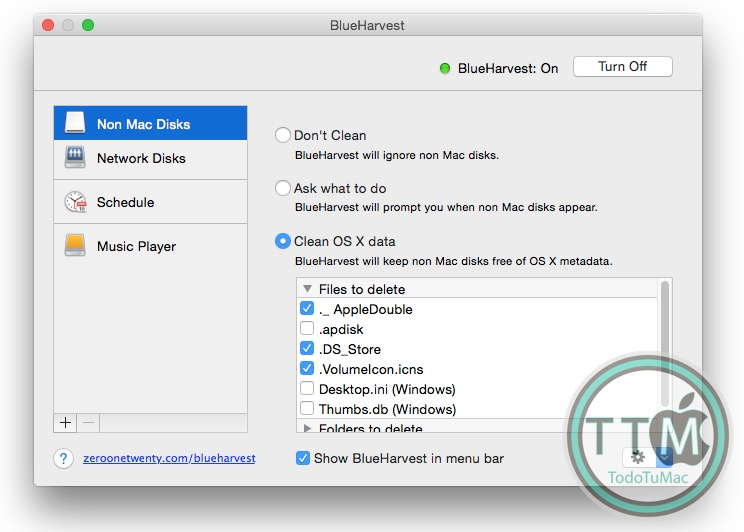744x532 pixels.
Task: Click the Turn Off button
Action: 623,66
